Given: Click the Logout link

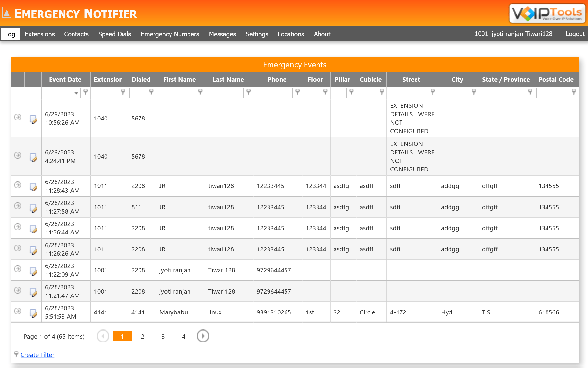Looking at the screenshot, I should [x=575, y=34].
